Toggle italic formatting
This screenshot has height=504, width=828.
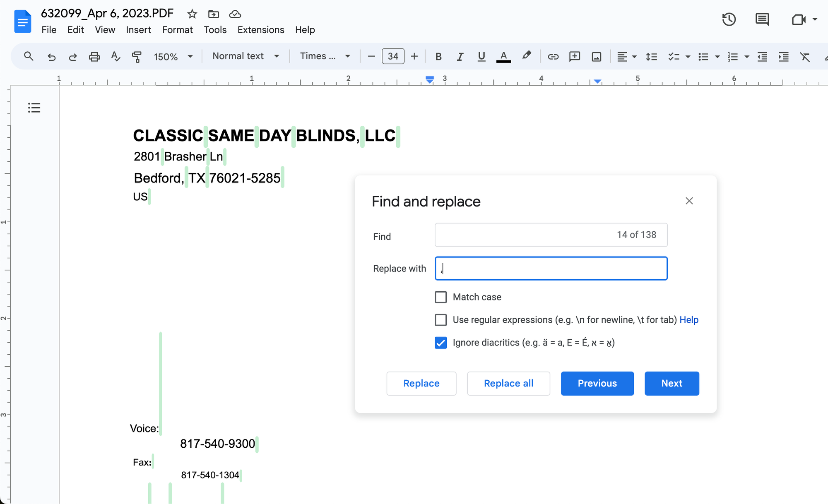click(460, 57)
